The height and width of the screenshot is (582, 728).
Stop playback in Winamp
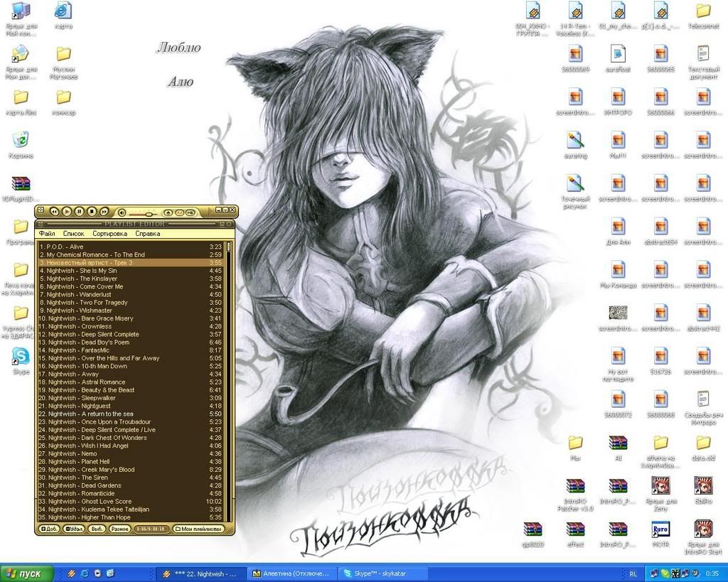tap(92, 212)
